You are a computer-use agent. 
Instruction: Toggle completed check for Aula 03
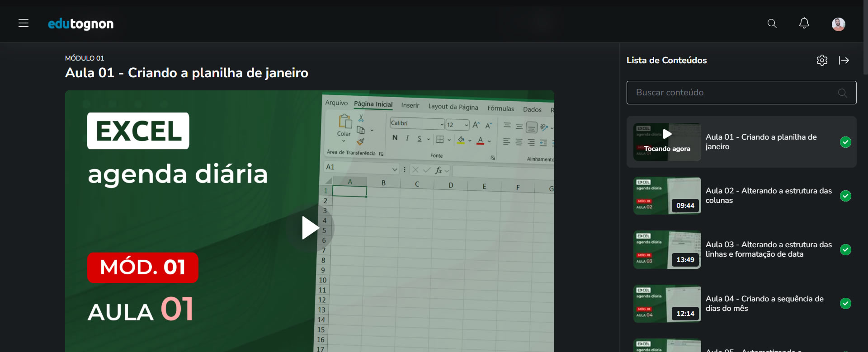[x=845, y=250]
